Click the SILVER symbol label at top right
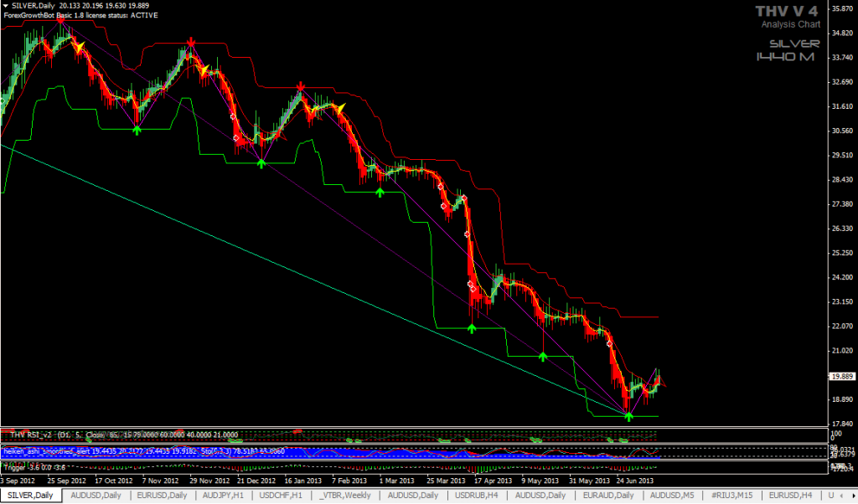 (x=794, y=44)
